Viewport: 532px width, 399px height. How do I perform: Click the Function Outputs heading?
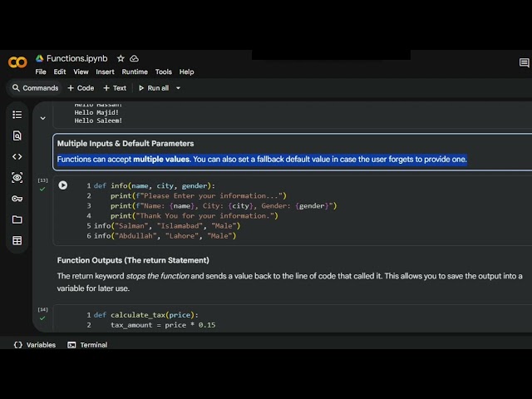[133, 260]
